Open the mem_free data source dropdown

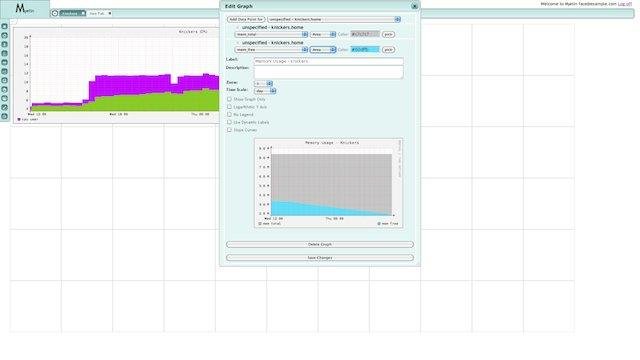click(271, 49)
